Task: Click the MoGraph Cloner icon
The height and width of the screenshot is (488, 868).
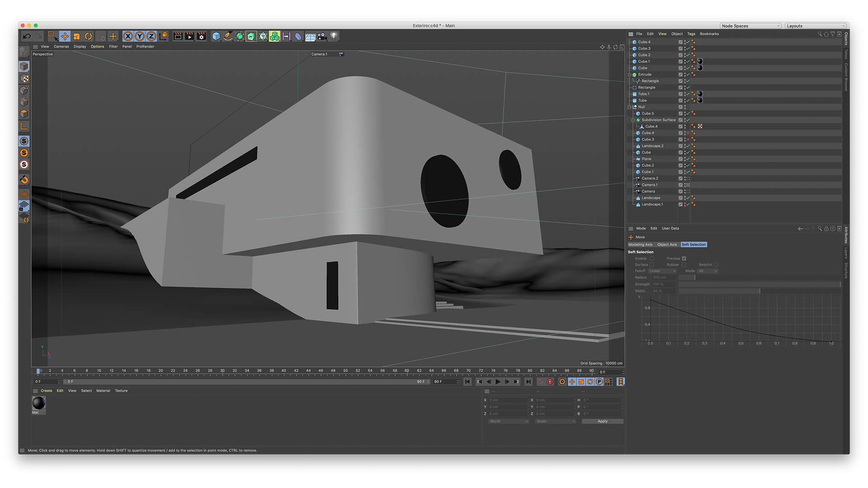Action: click(x=274, y=37)
